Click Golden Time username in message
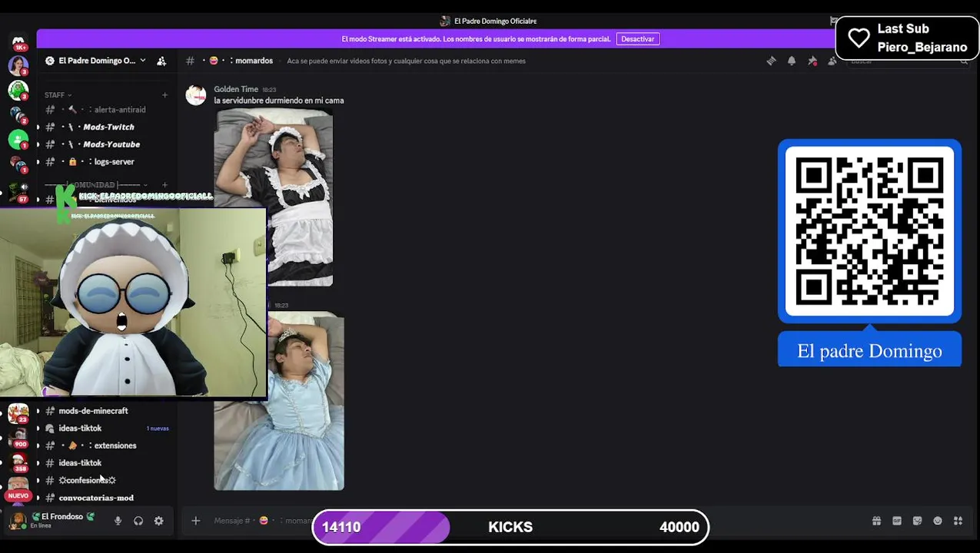 [236, 89]
